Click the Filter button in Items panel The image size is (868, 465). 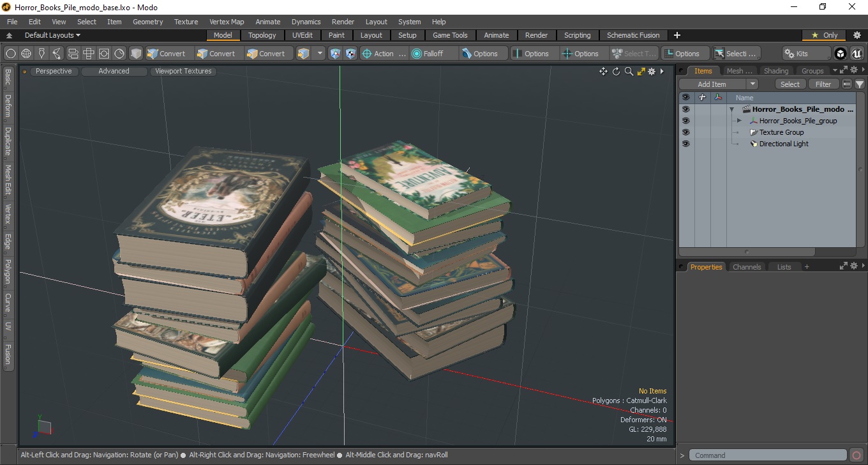point(823,84)
